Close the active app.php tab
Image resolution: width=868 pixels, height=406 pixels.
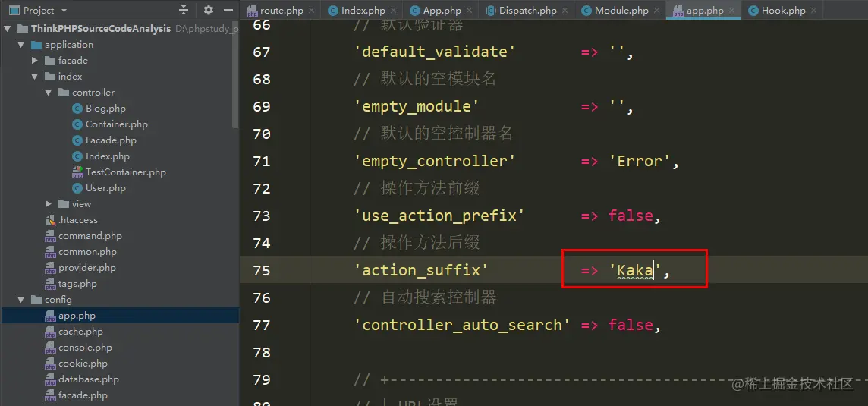click(x=732, y=11)
